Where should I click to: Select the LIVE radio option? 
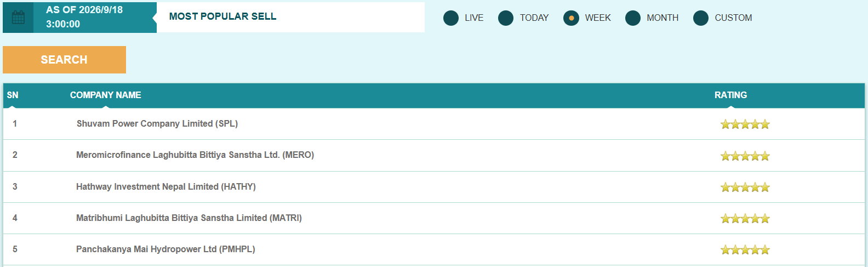451,18
